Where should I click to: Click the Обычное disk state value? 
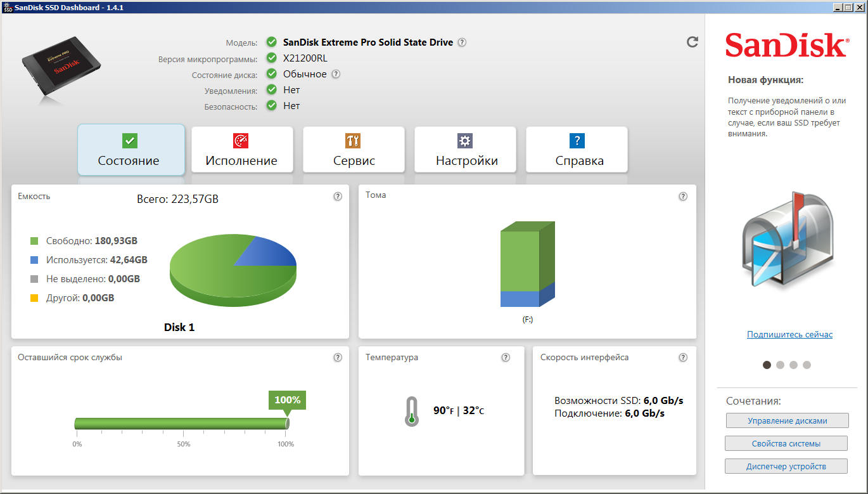click(305, 74)
